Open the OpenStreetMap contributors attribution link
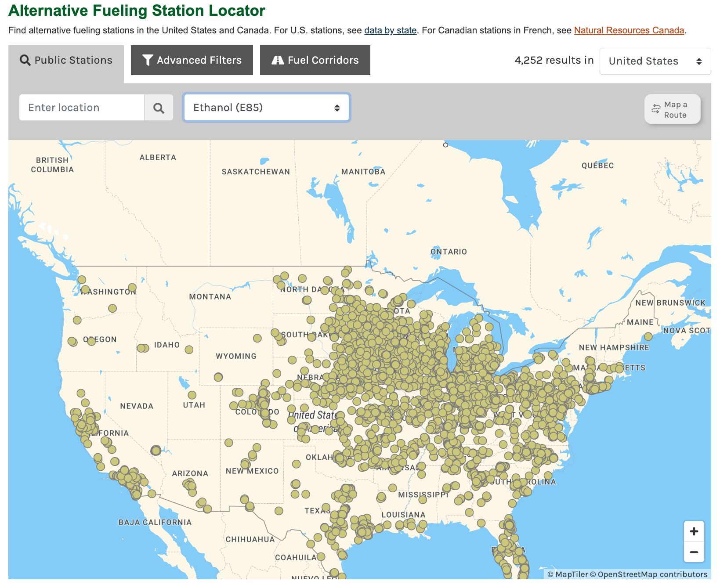Viewport: 720px width, 588px height. click(x=652, y=574)
